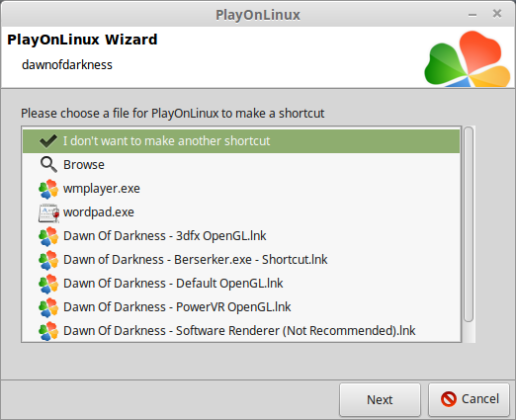
Task: Pick Dawn Of Darkness - Default OpenGL.lnk
Action: click(241, 284)
